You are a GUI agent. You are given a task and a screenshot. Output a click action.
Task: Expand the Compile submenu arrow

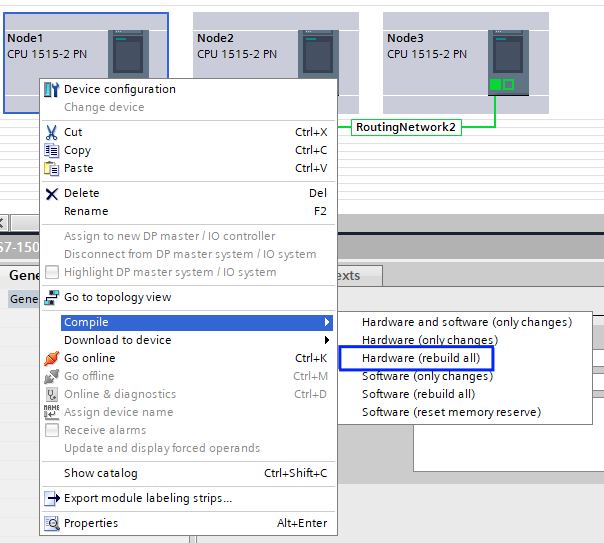click(x=326, y=322)
